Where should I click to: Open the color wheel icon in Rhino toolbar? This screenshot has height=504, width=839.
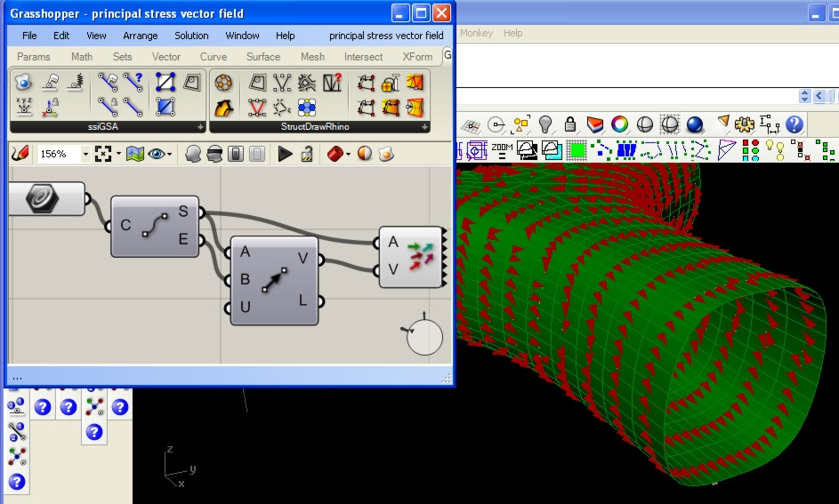coord(619,124)
